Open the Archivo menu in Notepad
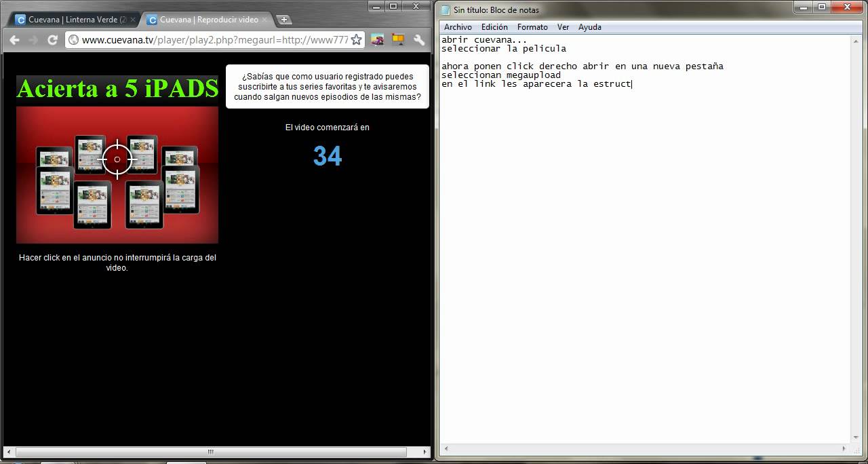 458,27
